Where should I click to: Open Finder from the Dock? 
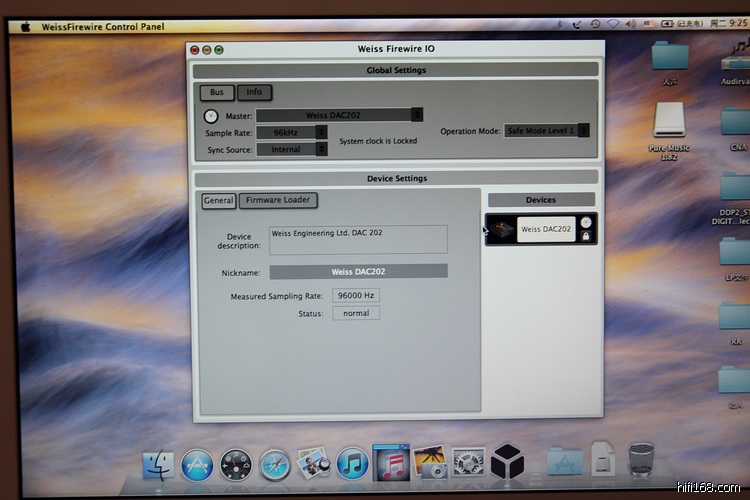click(158, 464)
